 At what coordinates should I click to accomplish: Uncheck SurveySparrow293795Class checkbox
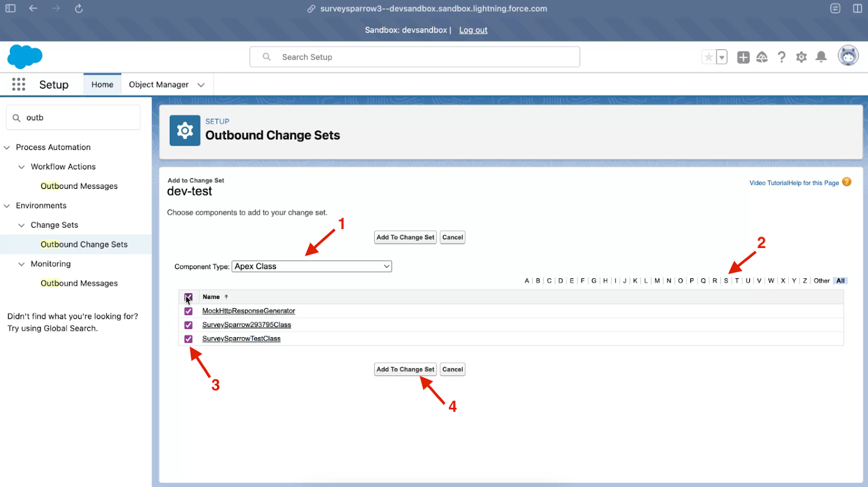pos(188,325)
